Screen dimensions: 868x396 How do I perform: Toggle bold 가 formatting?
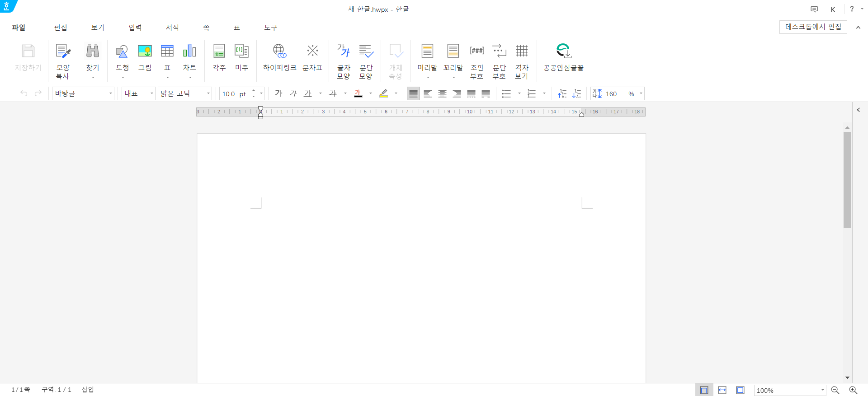(278, 93)
